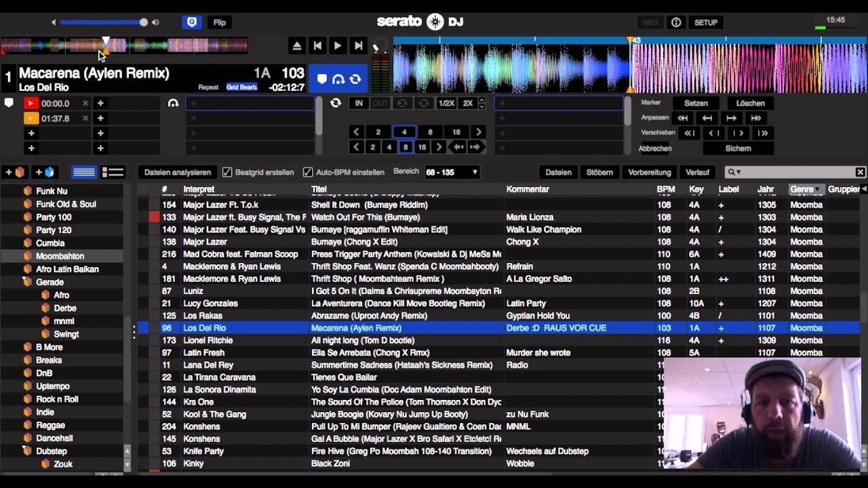Screen dimensions: 868x488
Task: Click the headphones icon in the blue deck panel
Action: pos(338,79)
